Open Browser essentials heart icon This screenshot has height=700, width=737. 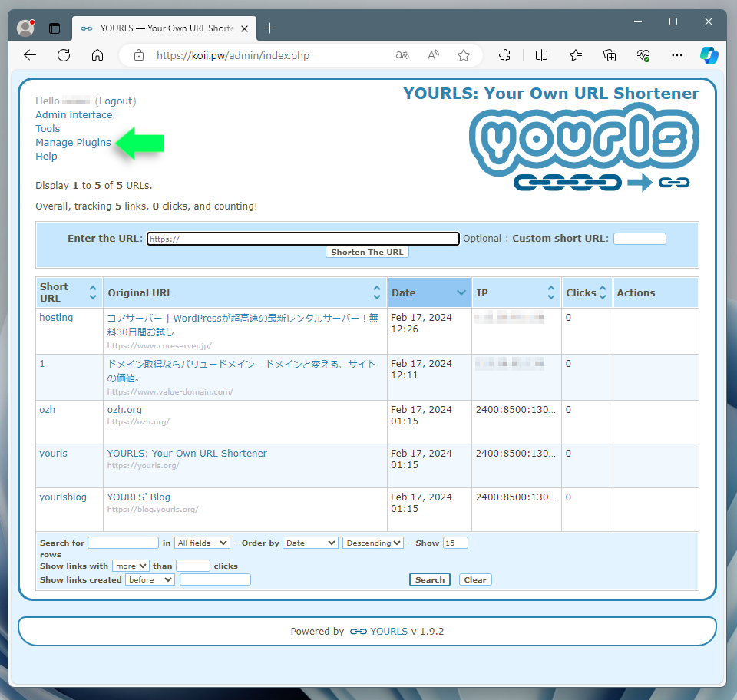[643, 55]
